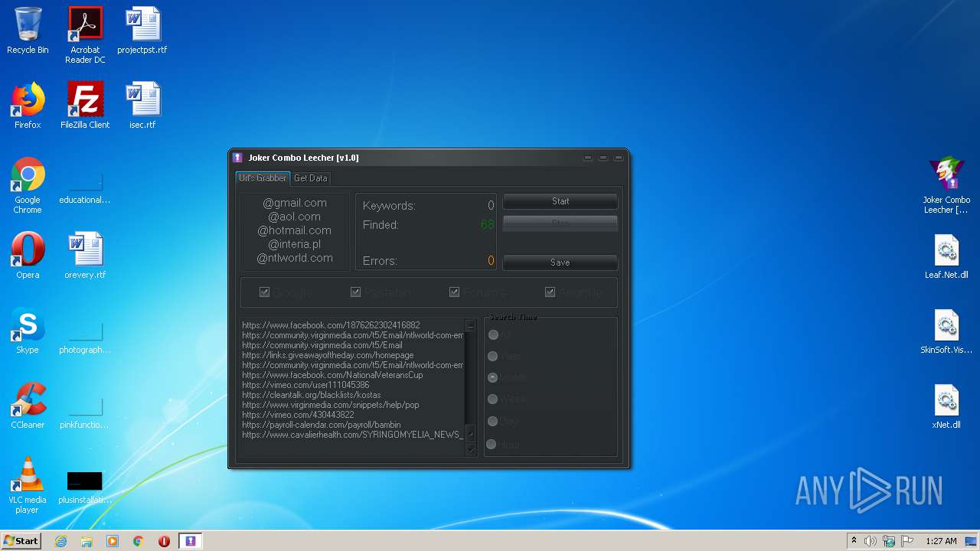The height and width of the screenshot is (551, 980).
Task: Click the URL list bottom scroll down arrow
Action: click(x=471, y=449)
